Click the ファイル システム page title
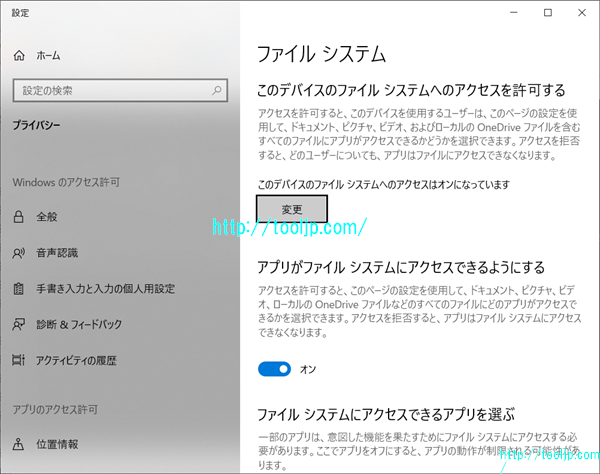 click(321, 54)
